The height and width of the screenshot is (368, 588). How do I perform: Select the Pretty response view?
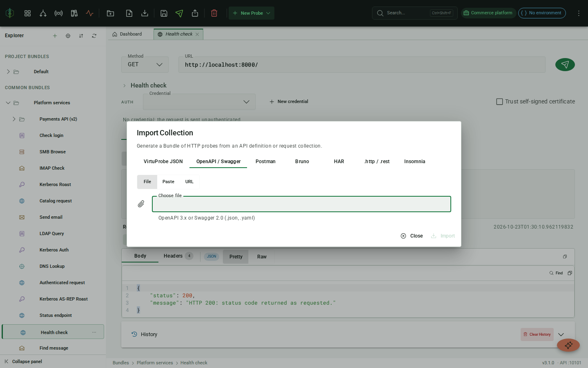click(x=236, y=257)
